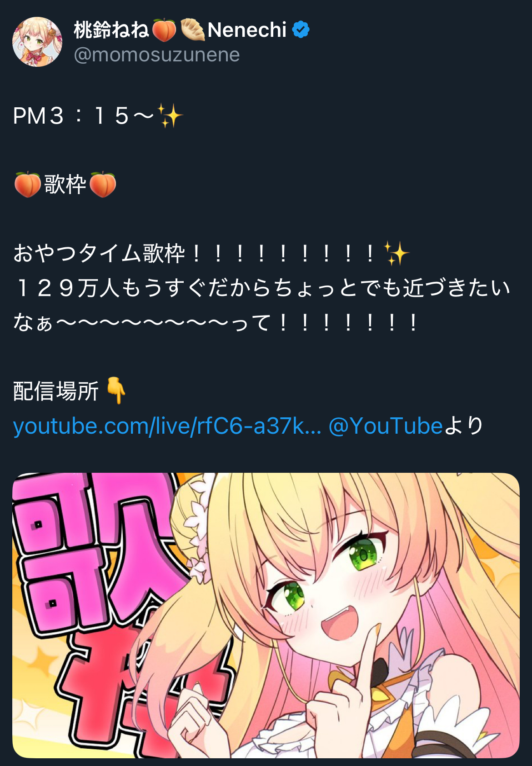Open the @YouTube mention
This screenshot has height=766, width=532.
pos(385,426)
